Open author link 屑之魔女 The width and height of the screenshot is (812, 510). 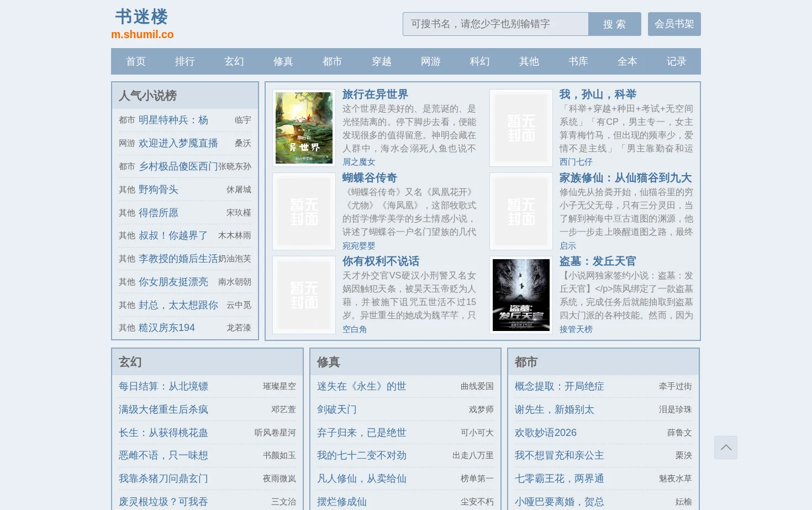point(359,162)
